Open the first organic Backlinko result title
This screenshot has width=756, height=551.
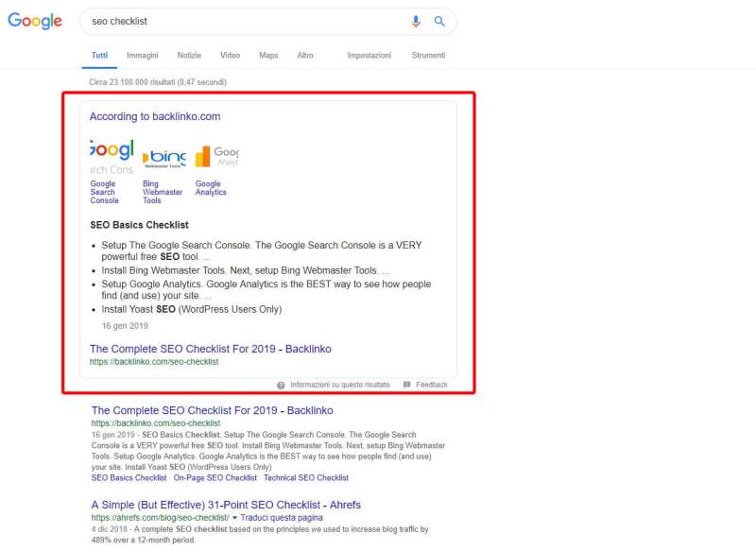pyautogui.click(x=212, y=410)
